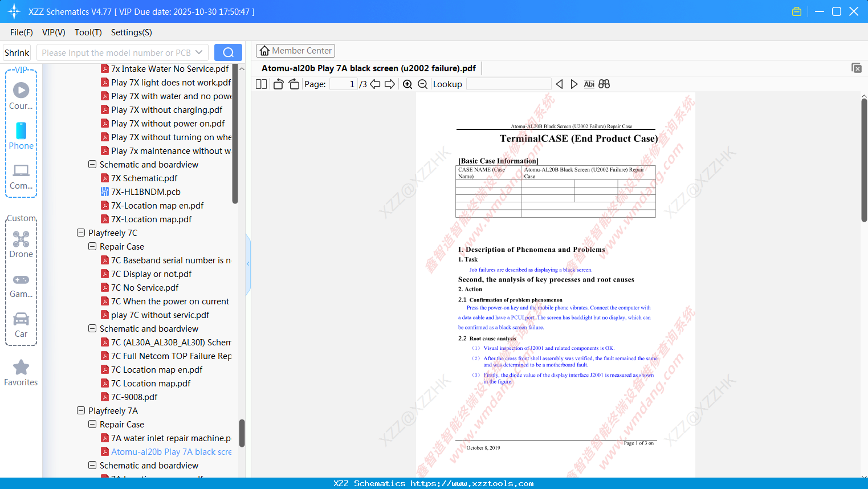Rotate the PDF page clockwise
Viewport: 868px width, 489px height.
(294, 84)
